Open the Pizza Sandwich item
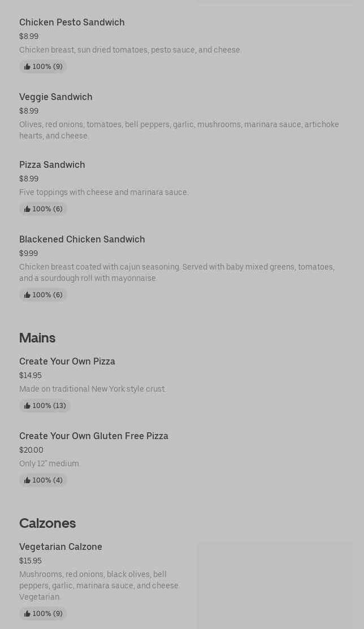This screenshot has height=629, width=364. [x=52, y=164]
